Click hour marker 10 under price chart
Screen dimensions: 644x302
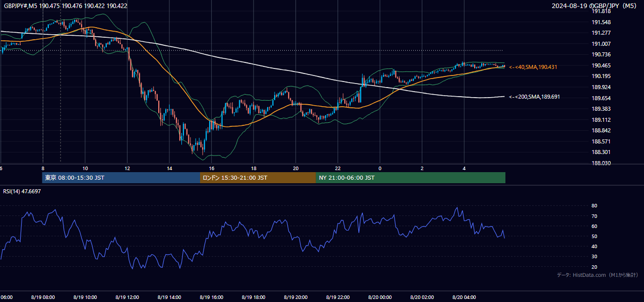tap(85, 169)
